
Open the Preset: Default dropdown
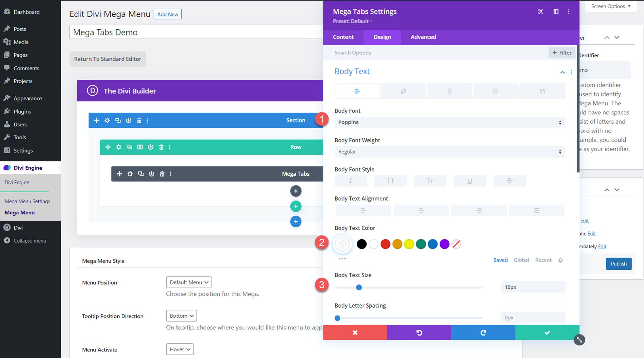pyautogui.click(x=352, y=21)
